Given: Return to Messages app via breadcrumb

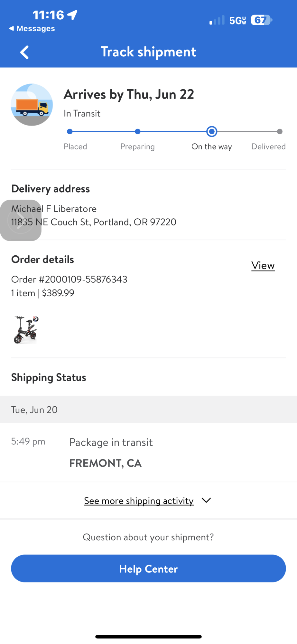Looking at the screenshot, I should [x=32, y=29].
